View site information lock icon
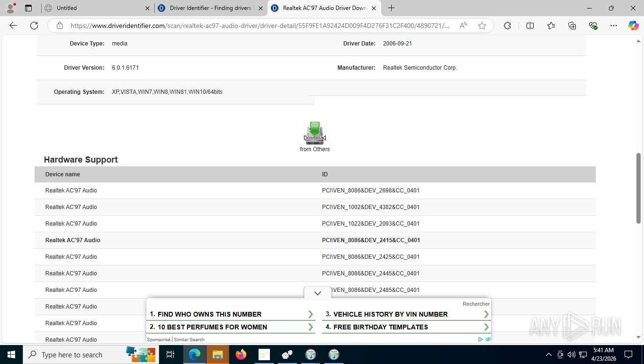The image size is (644, 364). 59,26
